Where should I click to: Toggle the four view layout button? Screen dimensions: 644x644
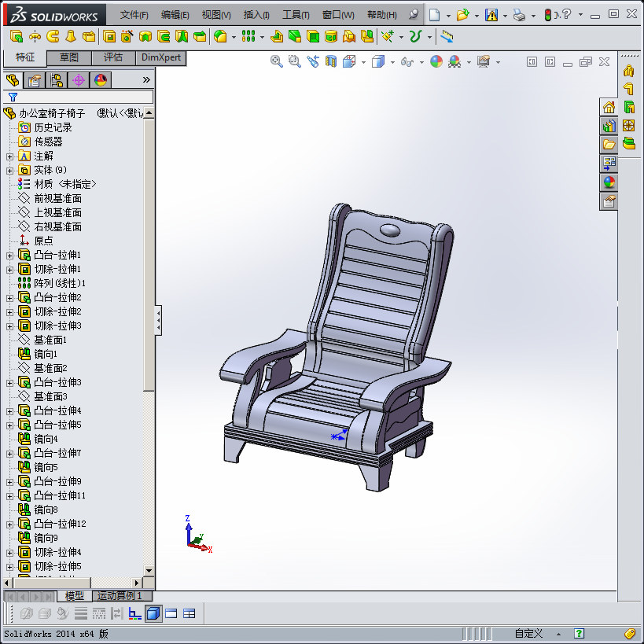[190, 613]
